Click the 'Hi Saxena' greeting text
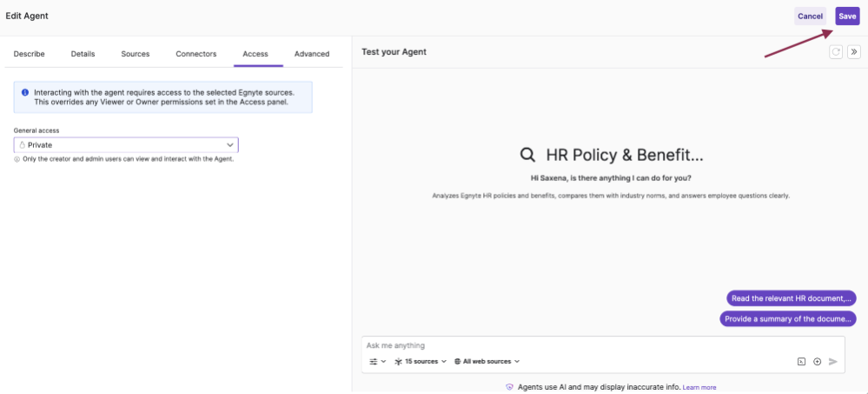 pyautogui.click(x=611, y=178)
